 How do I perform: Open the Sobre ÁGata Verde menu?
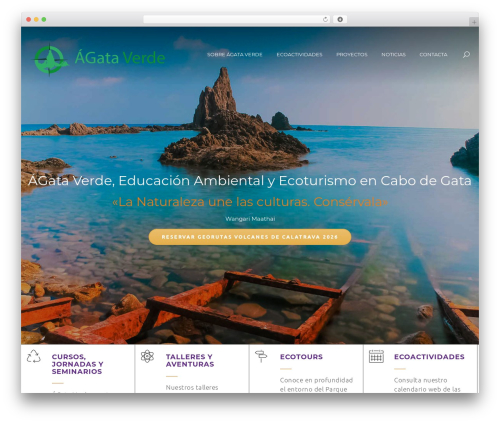(x=235, y=54)
